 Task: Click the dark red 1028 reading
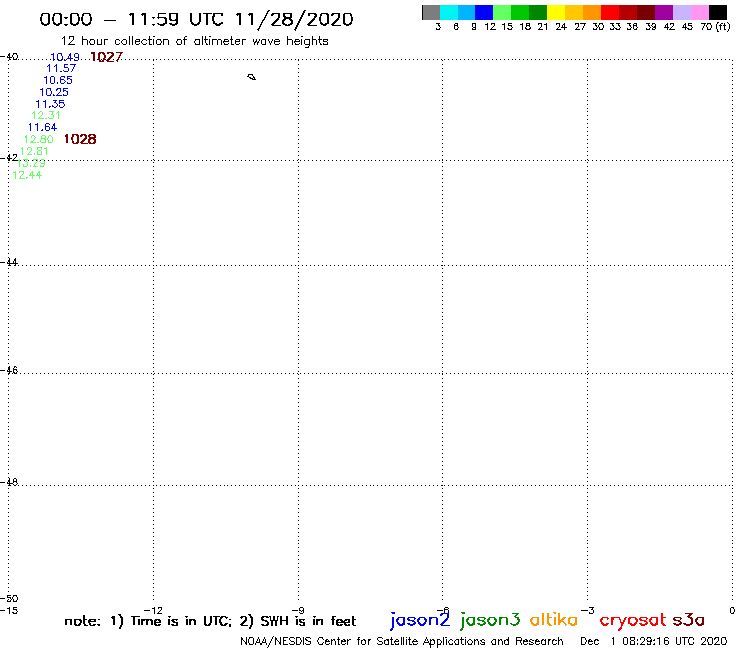click(80, 139)
